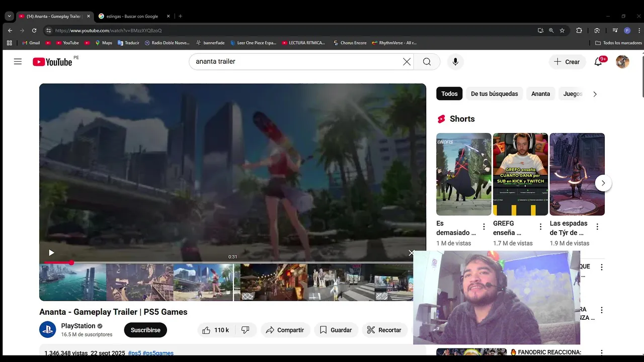Image resolution: width=644 pixels, height=362 pixels.
Task: Clip the video with Recortar
Action: coord(384,330)
